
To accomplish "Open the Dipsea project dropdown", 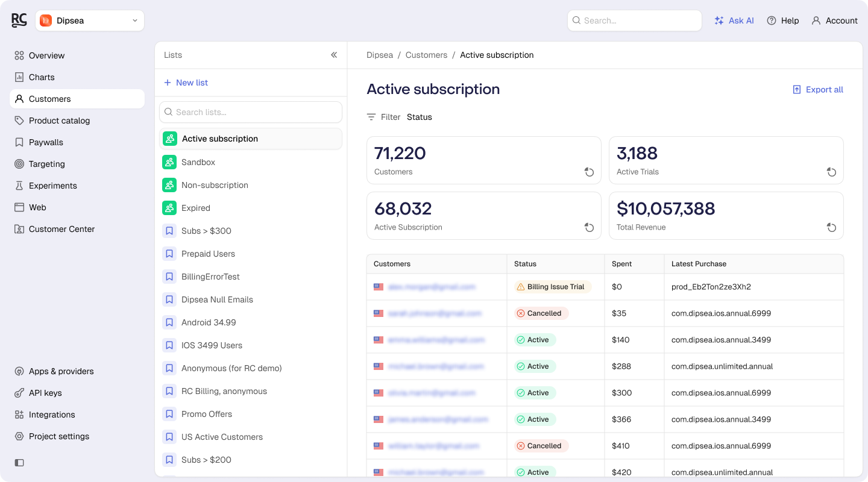I will pyautogui.click(x=90, y=20).
